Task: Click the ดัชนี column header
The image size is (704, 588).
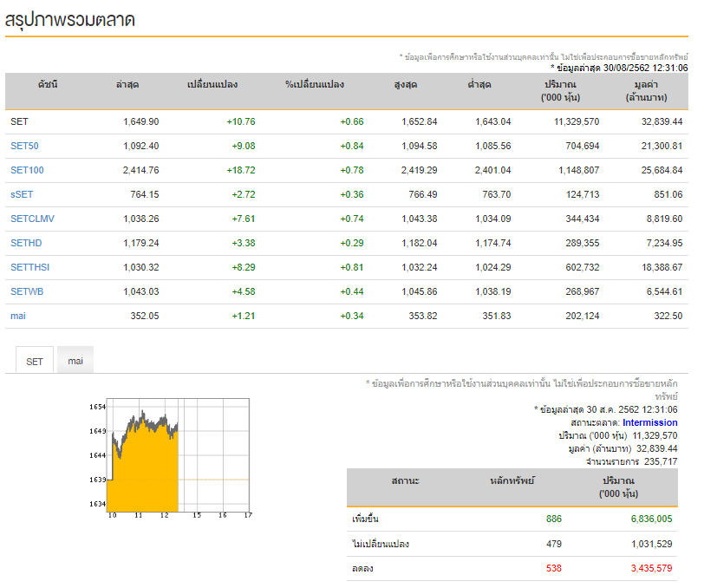Action: click(x=48, y=84)
